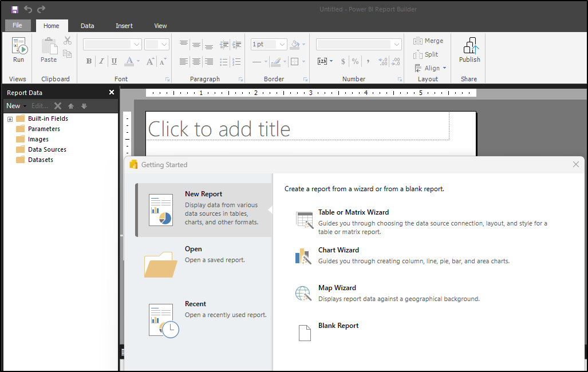Click the Cut scissors icon
The image size is (588, 372).
tap(68, 41)
